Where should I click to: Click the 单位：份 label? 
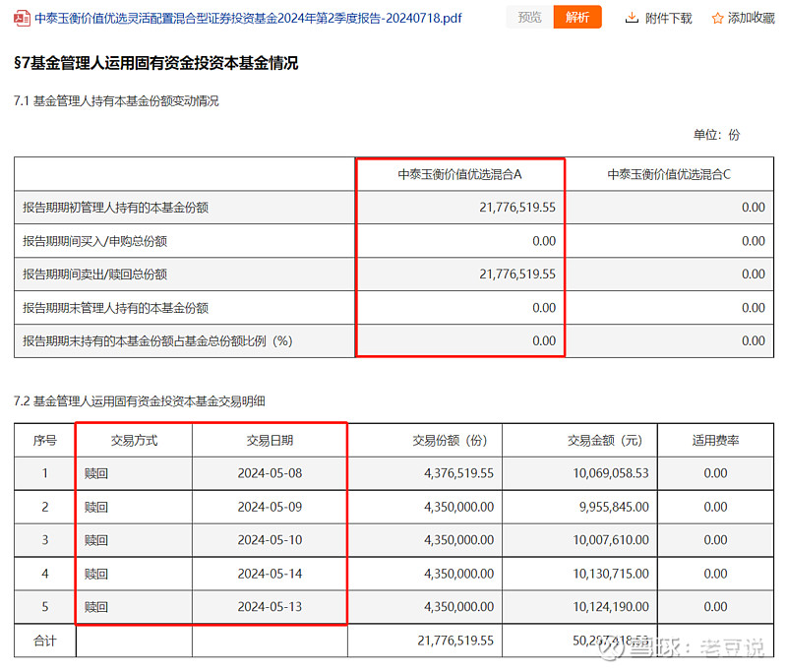(716, 135)
